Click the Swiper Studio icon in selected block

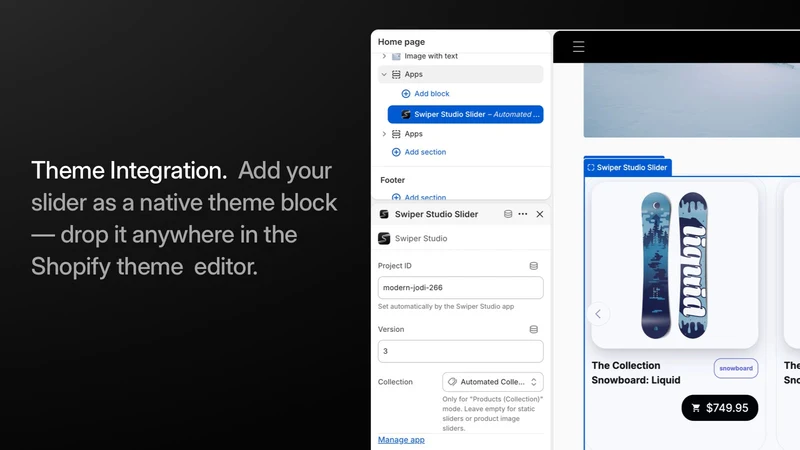[x=406, y=114]
